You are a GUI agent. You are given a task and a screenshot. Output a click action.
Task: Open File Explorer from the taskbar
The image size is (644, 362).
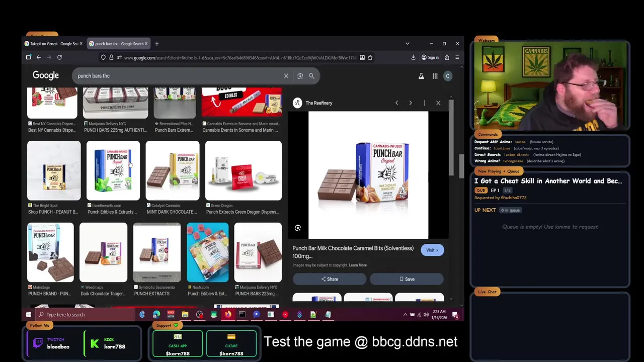[x=185, y=315]
